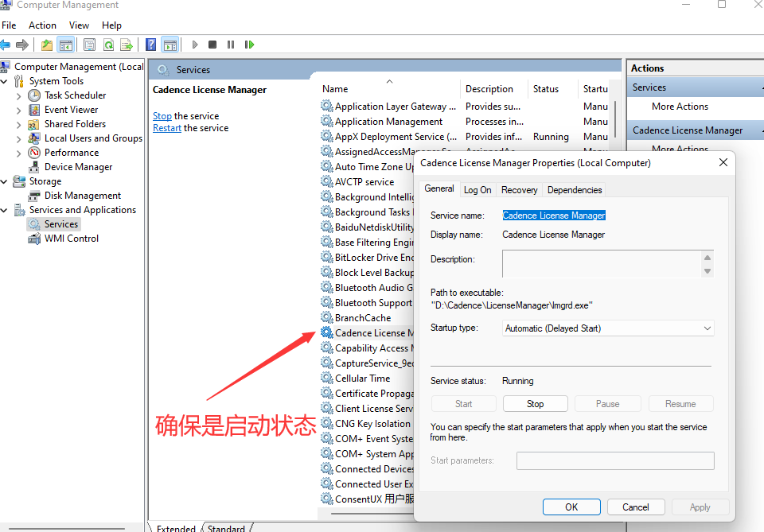
Task: Click the gear icon beside BranchCache
Action: (x=326, y=318)
